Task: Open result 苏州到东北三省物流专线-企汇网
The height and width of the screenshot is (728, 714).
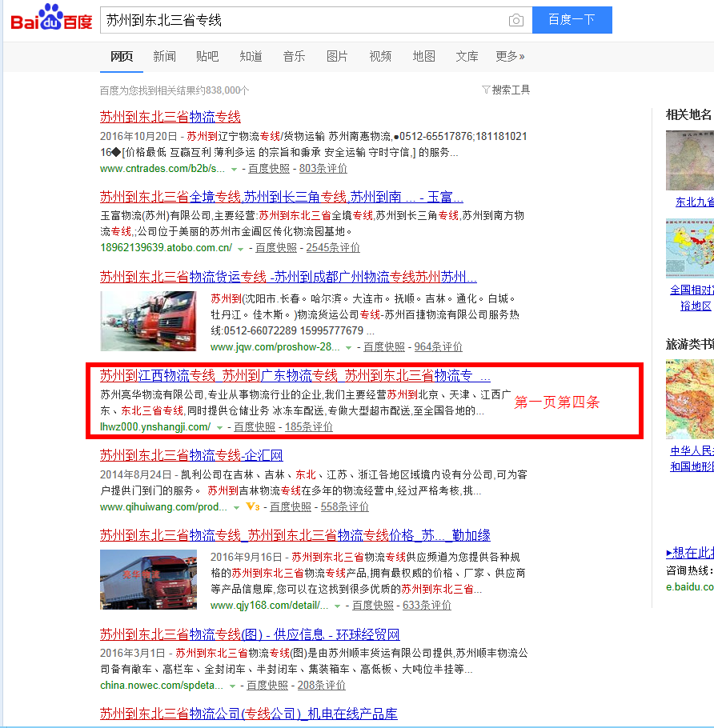Action: [x=191, y=455]
